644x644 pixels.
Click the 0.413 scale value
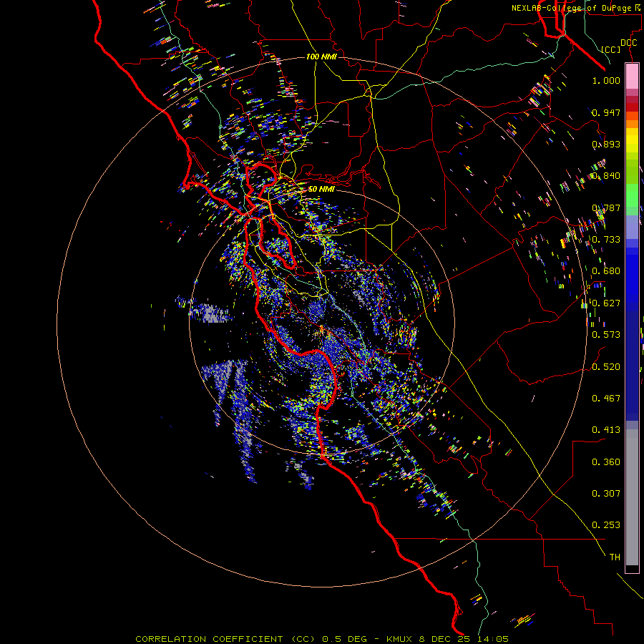pos(606,430)
